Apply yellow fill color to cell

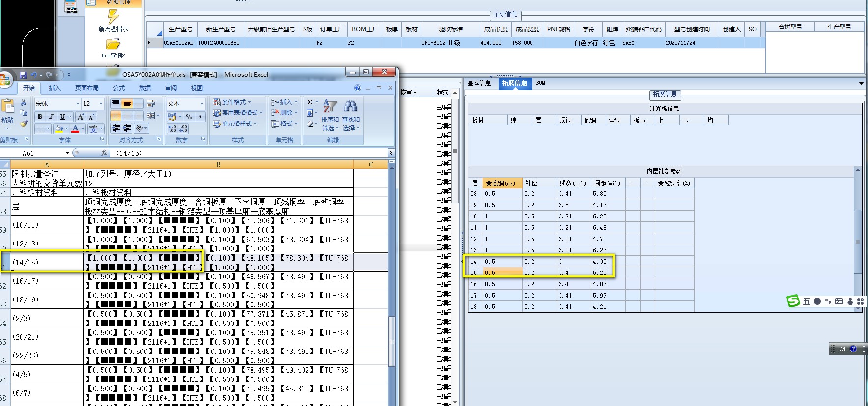(59, 129)
